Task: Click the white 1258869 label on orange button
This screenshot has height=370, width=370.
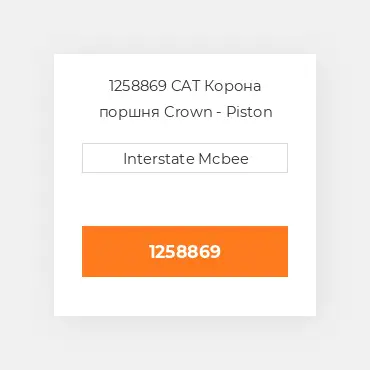Action: click(x=185, y=252)
